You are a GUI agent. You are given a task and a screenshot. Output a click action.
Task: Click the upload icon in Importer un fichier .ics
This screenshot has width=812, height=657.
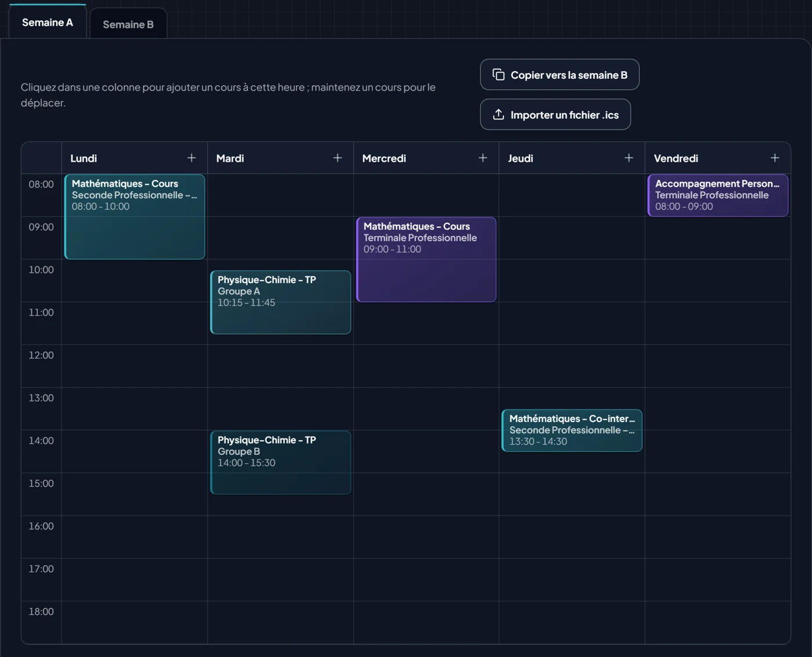point(498,114)
